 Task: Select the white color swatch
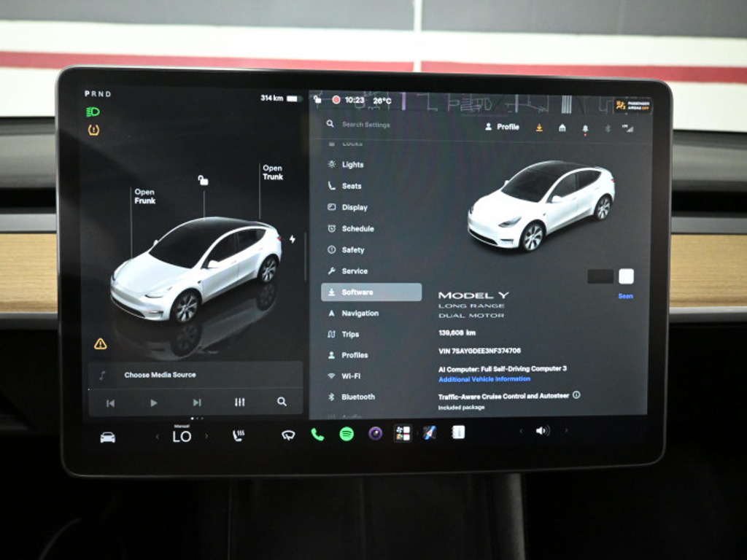(626, 276)
